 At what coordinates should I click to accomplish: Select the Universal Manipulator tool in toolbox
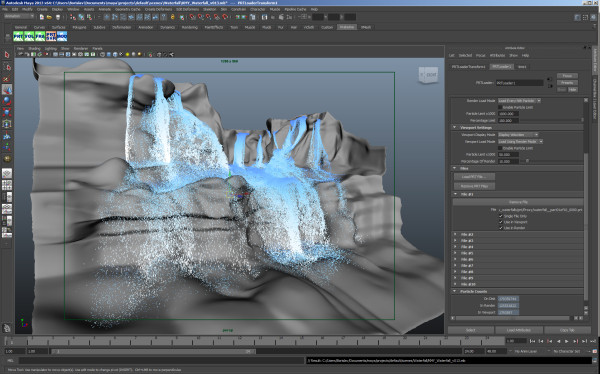click(x=7, y=124)
